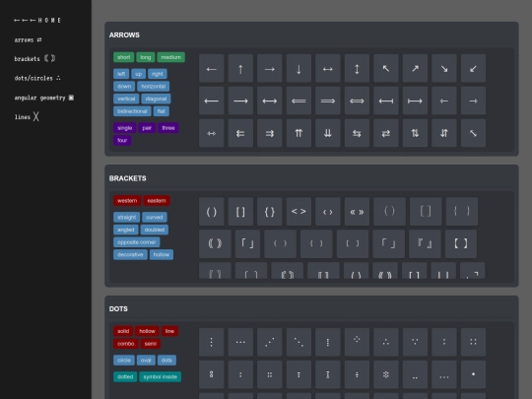
Task: Toggle the horizontal direction tag
Action: pos(154,86)
